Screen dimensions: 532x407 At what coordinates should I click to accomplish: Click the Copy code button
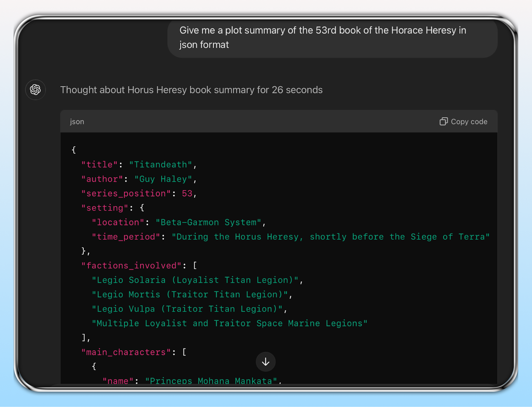click(x=464, y=122)
